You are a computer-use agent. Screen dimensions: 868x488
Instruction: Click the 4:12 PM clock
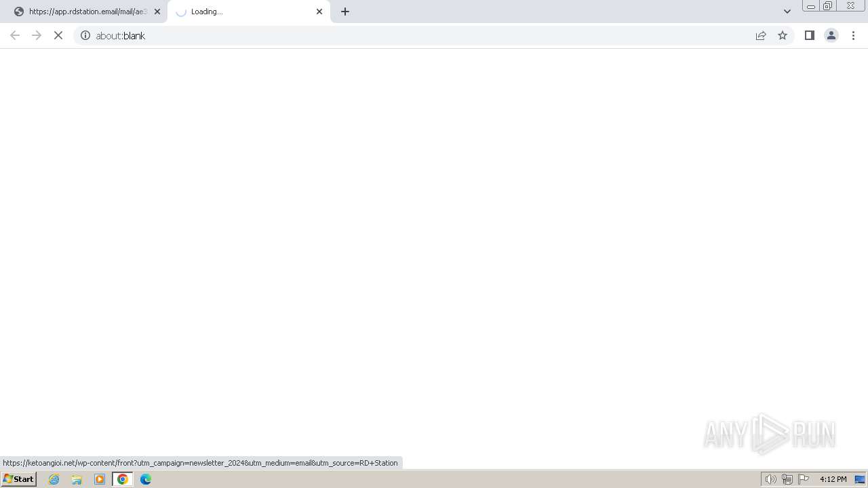pyautogui.click(x=833, y=479)
